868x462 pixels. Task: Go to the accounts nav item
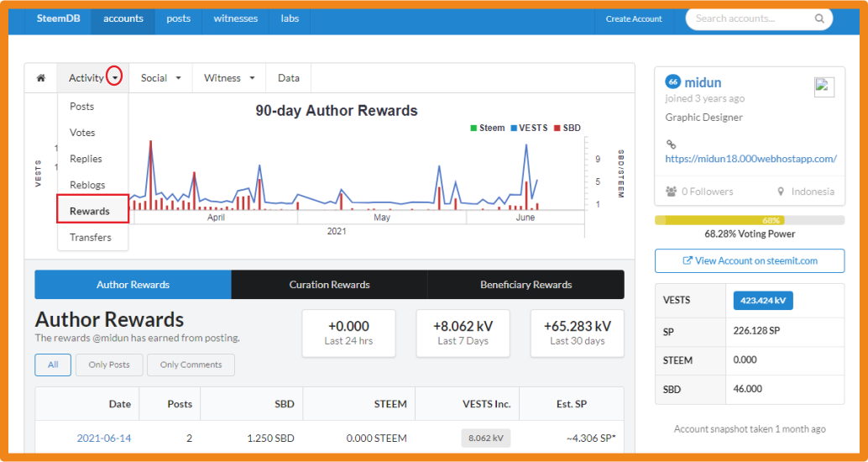(x=123, y=18)
